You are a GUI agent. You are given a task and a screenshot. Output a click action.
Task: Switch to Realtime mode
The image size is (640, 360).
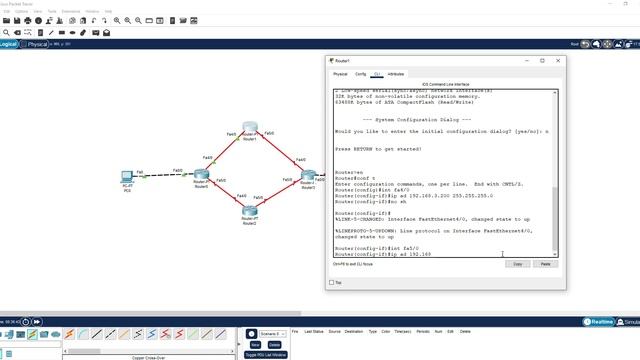tap(598, 322)
